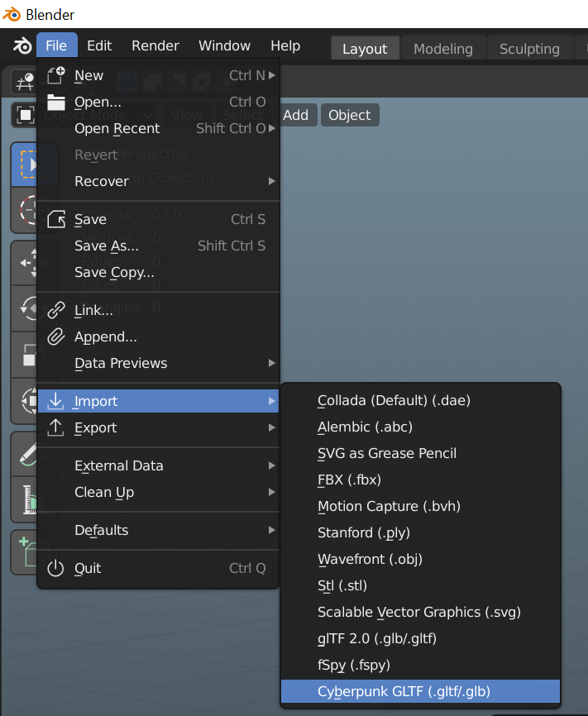The image size is (588, 716).
Task: Select the Transform tool
Action: pos(25,401)
